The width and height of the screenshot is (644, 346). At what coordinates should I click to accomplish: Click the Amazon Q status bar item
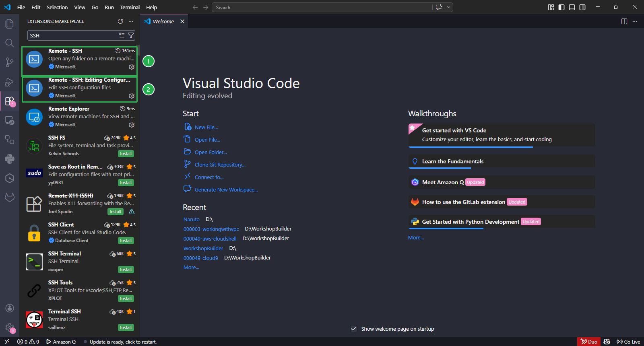(61, 342)
